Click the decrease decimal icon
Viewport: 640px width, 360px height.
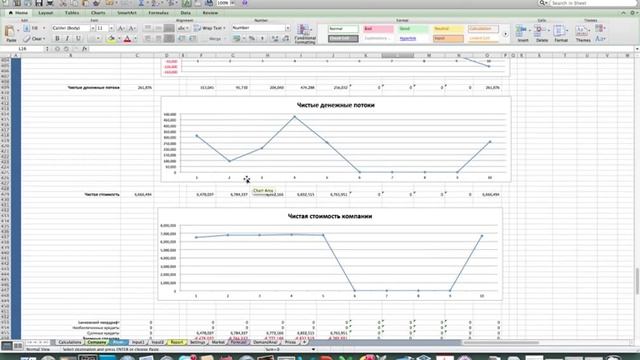[285, 39]
